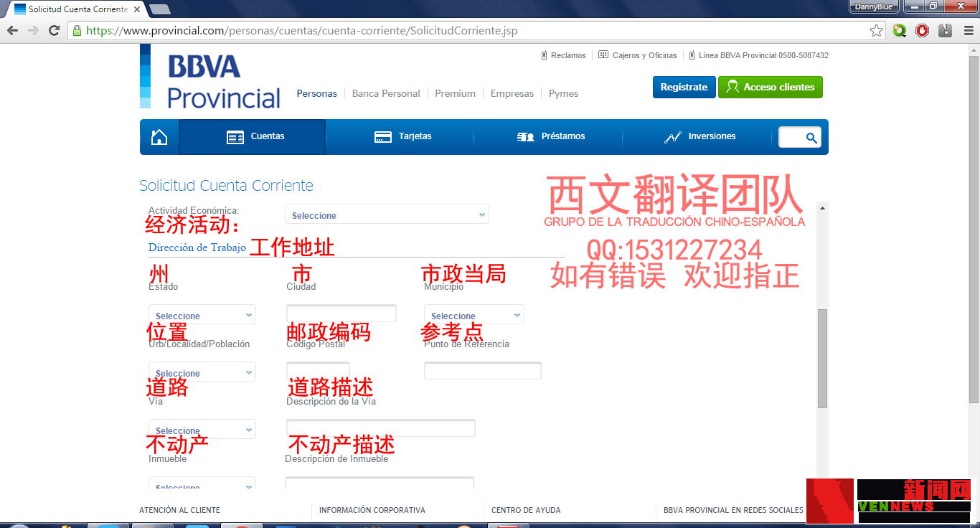
Task: Click the Punto de Referencia field
Action: point(482,370)
